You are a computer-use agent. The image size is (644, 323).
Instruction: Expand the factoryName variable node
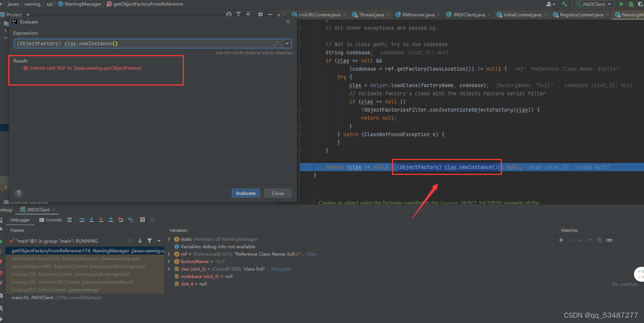click(x=169, y=261)
